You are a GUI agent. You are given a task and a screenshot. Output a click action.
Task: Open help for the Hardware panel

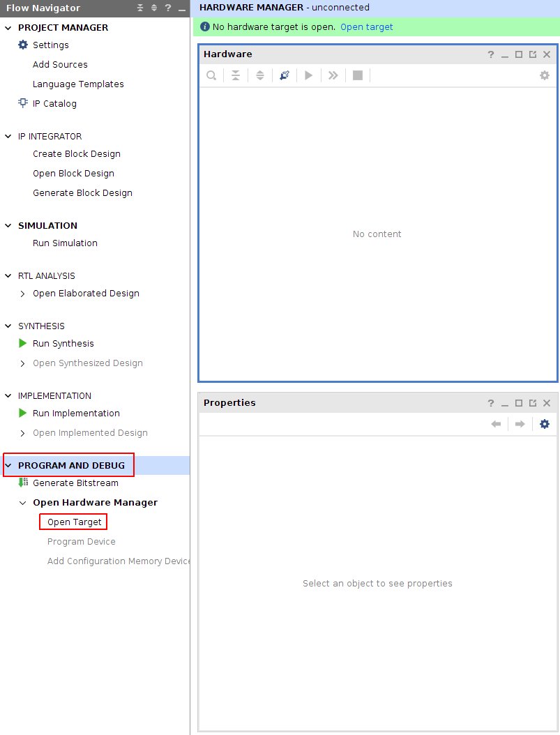click(491, 54)
